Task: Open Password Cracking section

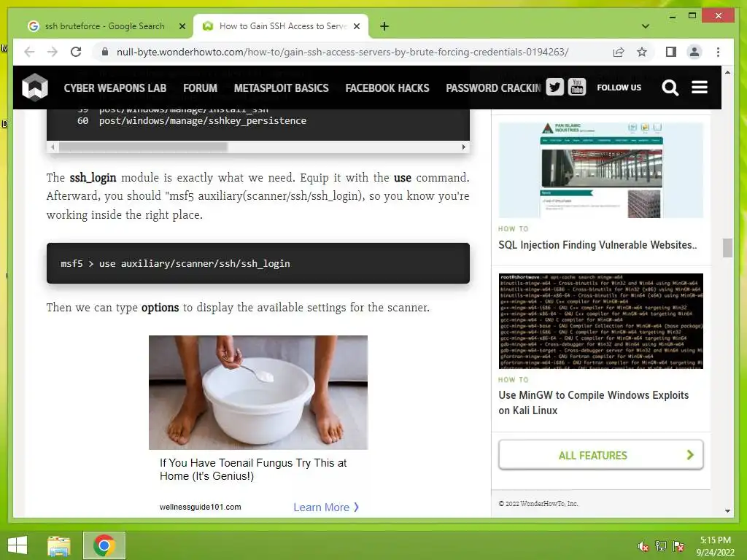Action: [x=494, y=88]
